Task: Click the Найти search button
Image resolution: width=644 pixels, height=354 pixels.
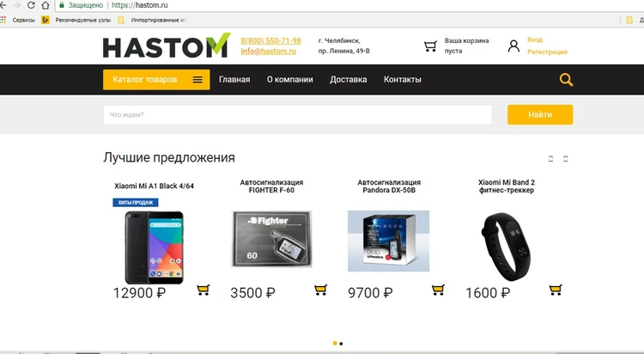Action: tap(540, 114)
